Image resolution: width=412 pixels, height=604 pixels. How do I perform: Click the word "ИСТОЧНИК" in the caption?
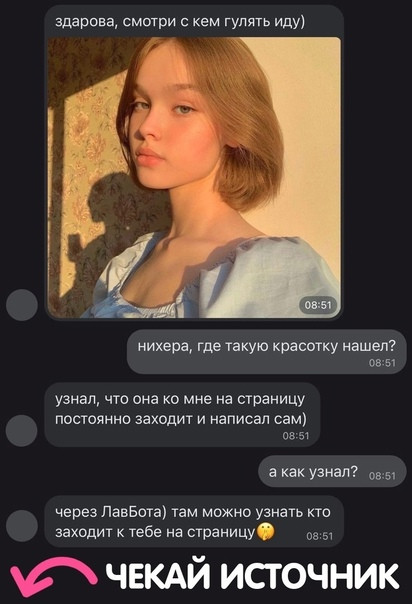point(310,577)
